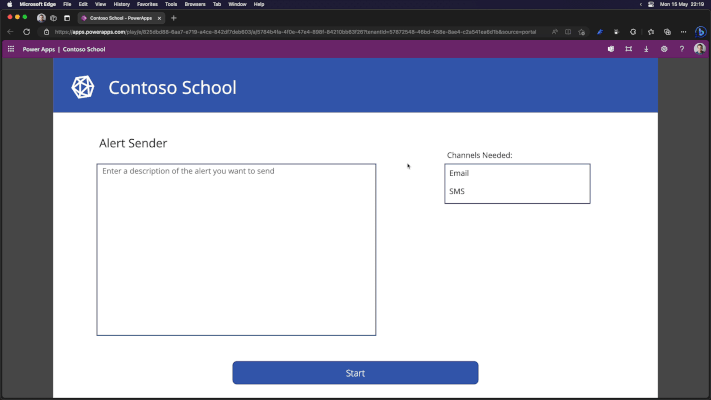Open the Power Apps app launcher waffle
711x400 pixels.
point(11,49)
